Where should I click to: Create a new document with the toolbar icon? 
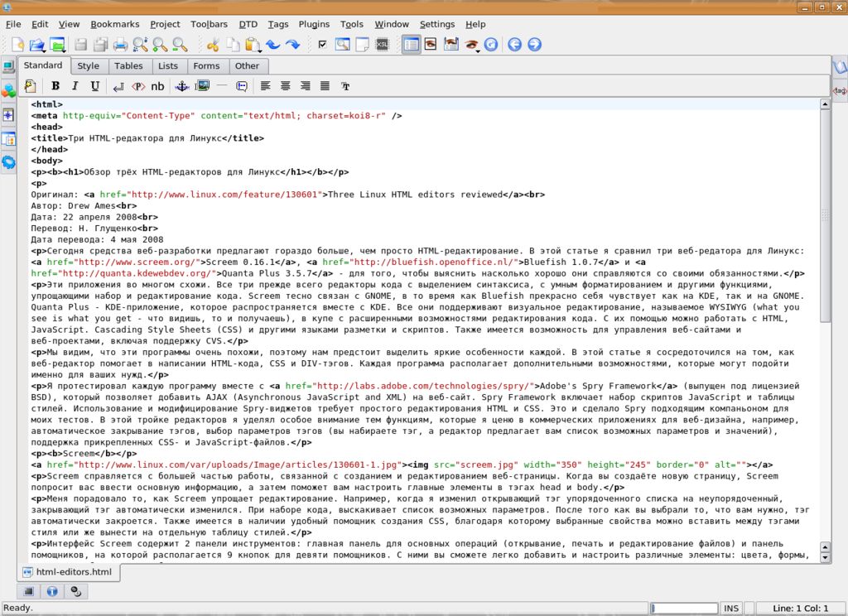pyautogui.click(x=17, y=45)
